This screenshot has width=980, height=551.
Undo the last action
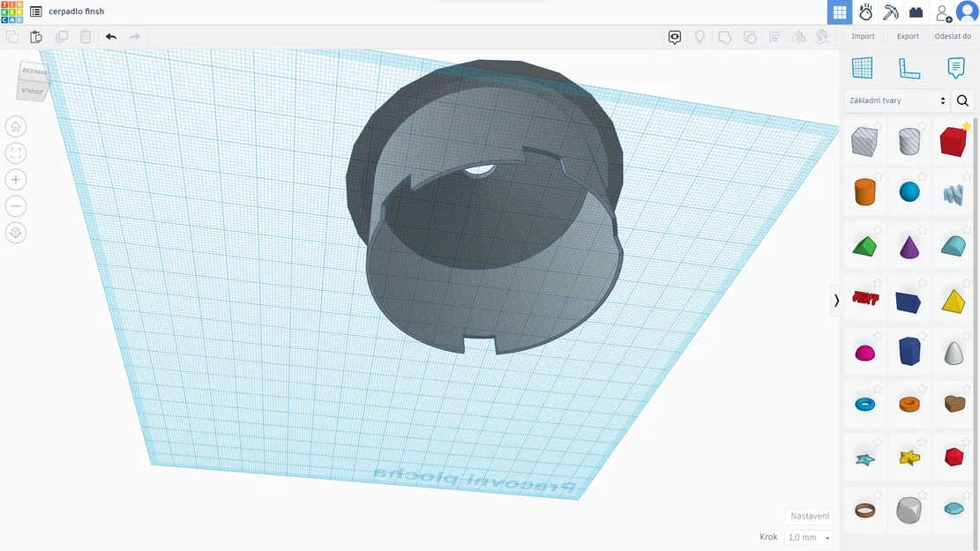(111, 37)
